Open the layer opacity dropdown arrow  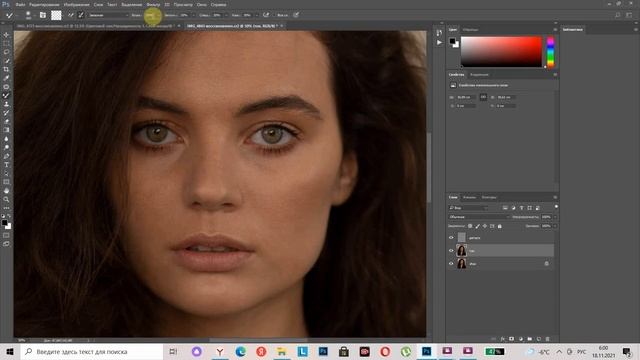coord(555,217)
